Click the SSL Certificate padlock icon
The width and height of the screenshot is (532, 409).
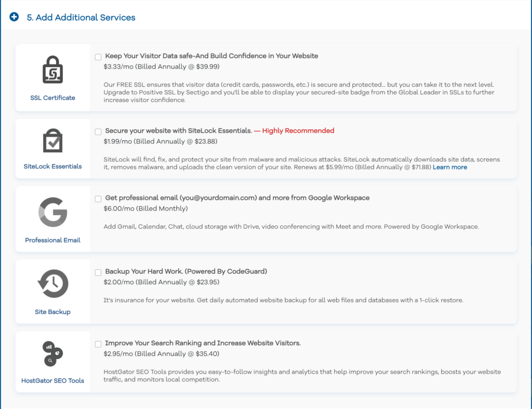52,70
